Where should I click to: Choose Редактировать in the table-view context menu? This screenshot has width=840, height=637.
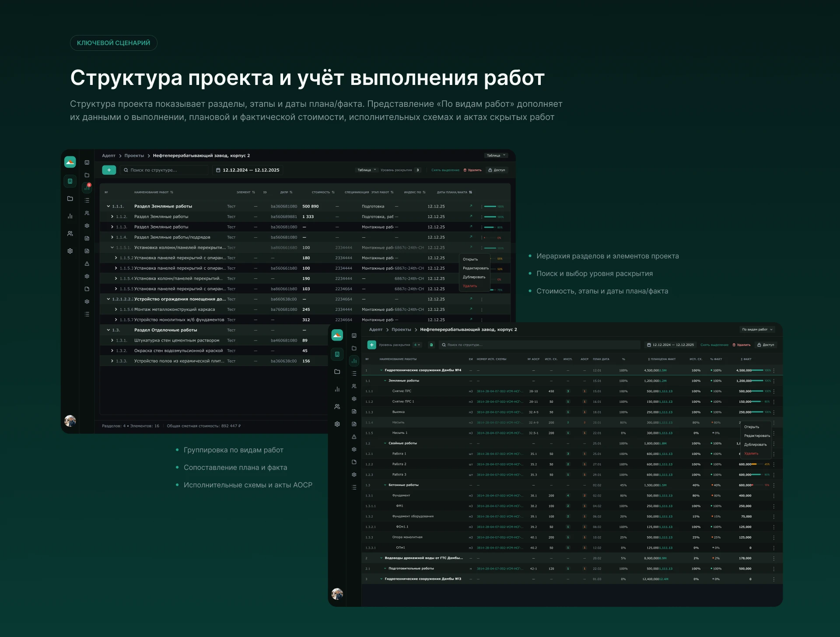tap(476, 268)
